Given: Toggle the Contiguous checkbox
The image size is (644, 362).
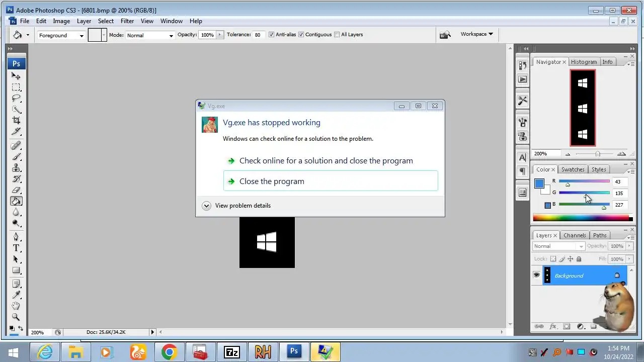Looking at the screenshot, I should click(x=301, y=35).
